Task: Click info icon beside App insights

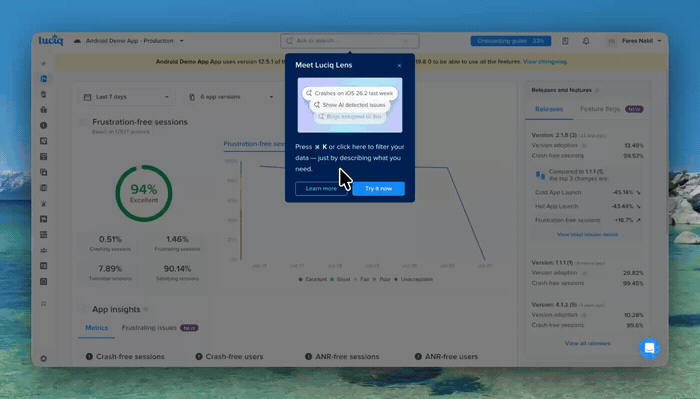Action: coord(146,309)
